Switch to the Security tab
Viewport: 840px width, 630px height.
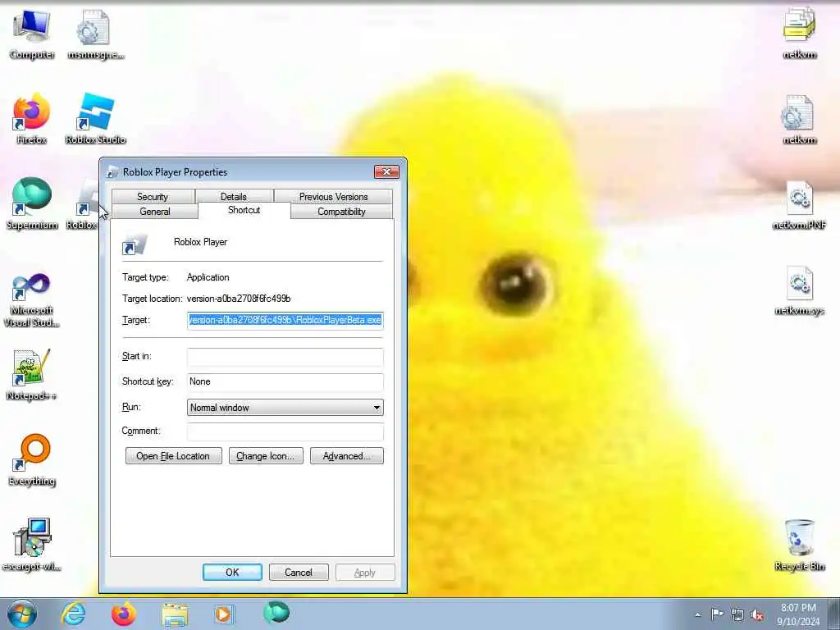(x=153, y=197)
